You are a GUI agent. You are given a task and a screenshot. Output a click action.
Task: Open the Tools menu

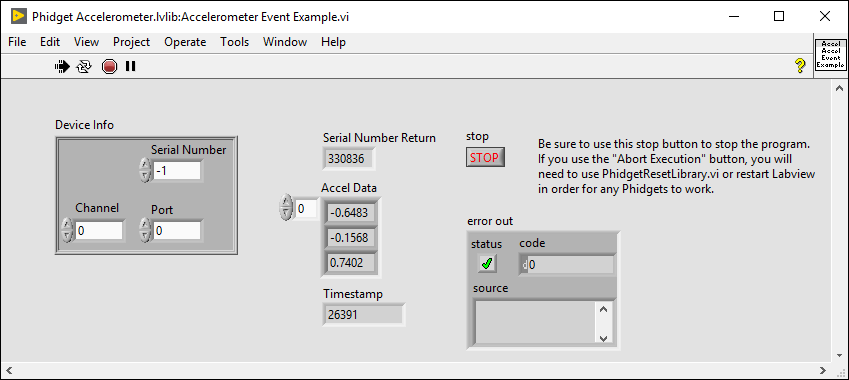click(234, 42)
